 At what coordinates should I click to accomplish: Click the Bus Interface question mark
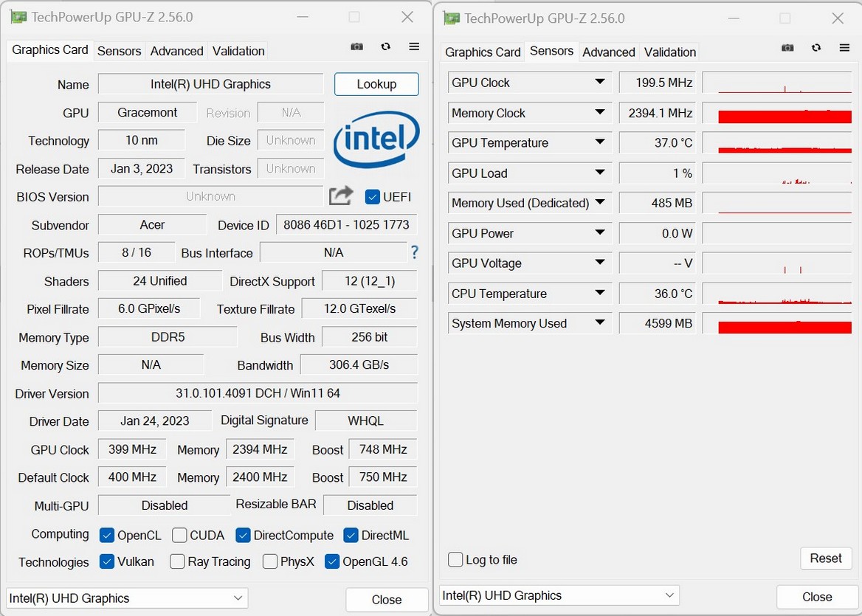(415, 252)
